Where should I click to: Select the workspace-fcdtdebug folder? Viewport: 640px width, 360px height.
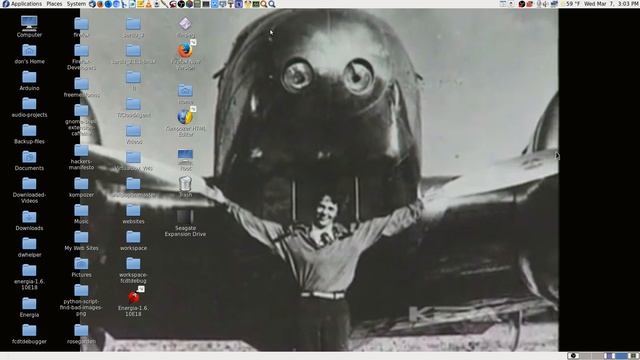[133, 270]
